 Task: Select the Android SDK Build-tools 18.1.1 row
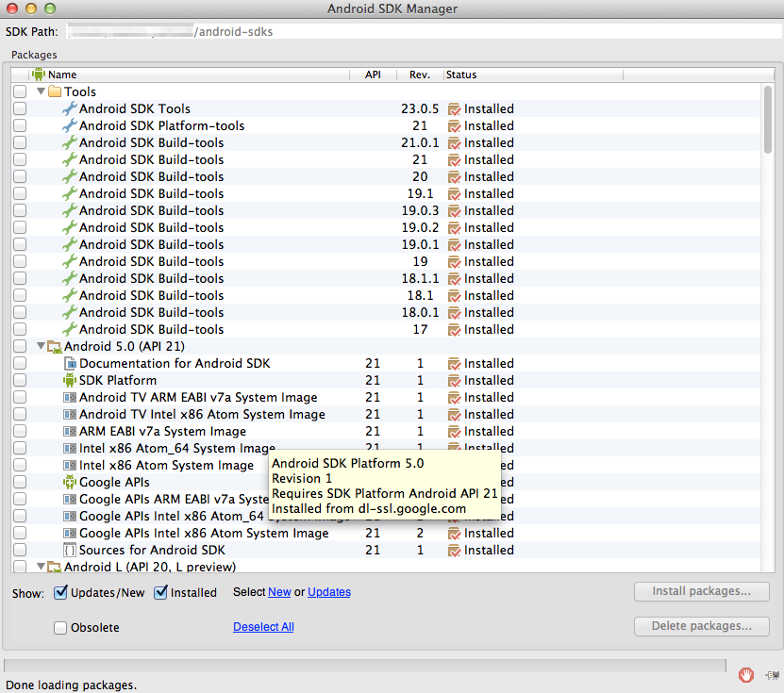(386, 278)
